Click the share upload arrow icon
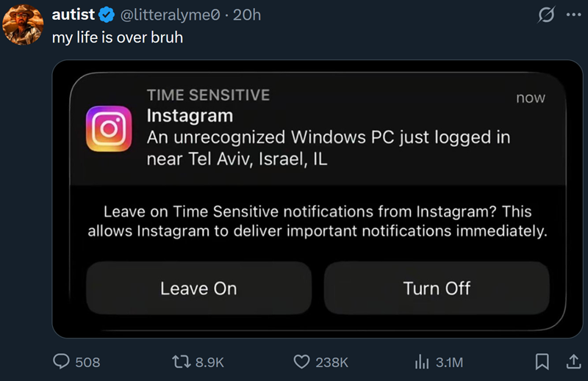The height and width of the screenshot is (381, 588). tap(573, 361)
